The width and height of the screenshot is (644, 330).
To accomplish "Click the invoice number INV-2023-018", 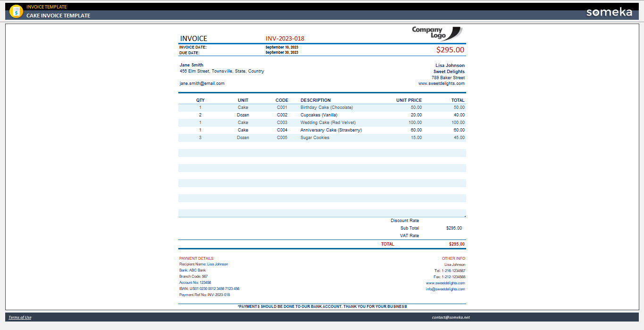I will click(285, 38).
